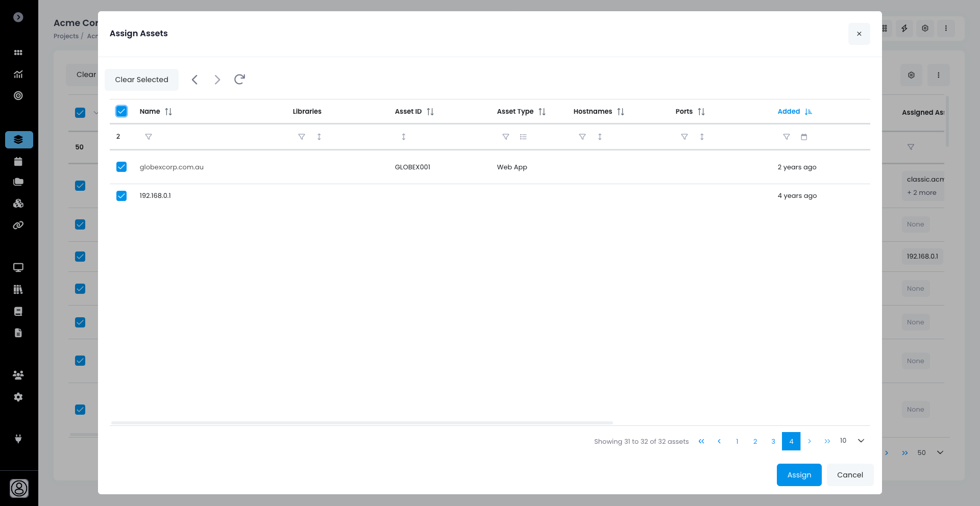980x506 pixels.
Task: Click the horizontal scrollbar under the table
Action: click(x=362, y=423)
